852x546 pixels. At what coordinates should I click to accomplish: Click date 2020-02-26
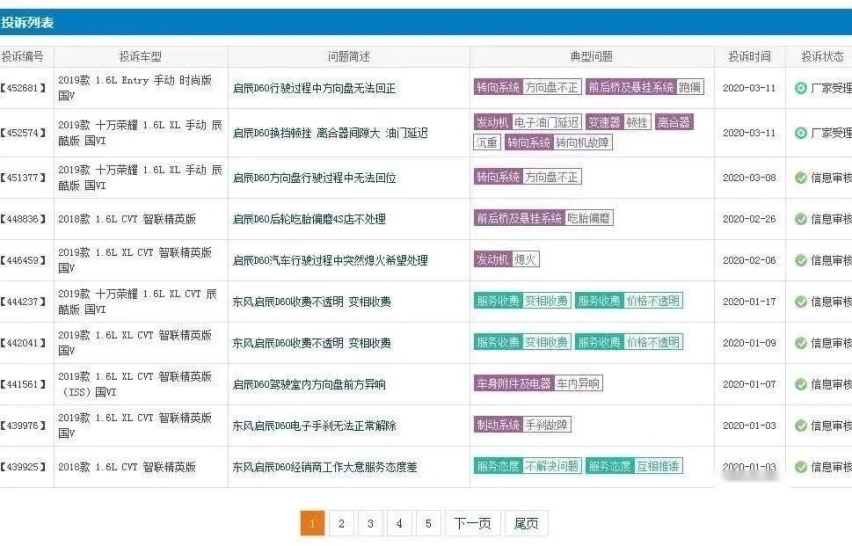[749, 219]
